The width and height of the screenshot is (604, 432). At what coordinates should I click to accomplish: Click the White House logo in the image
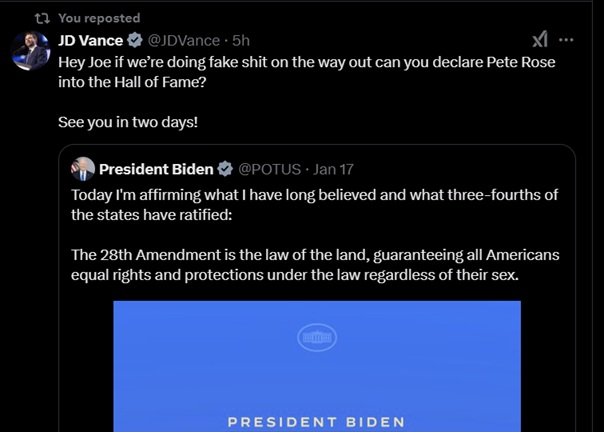(x=317, y=338)
